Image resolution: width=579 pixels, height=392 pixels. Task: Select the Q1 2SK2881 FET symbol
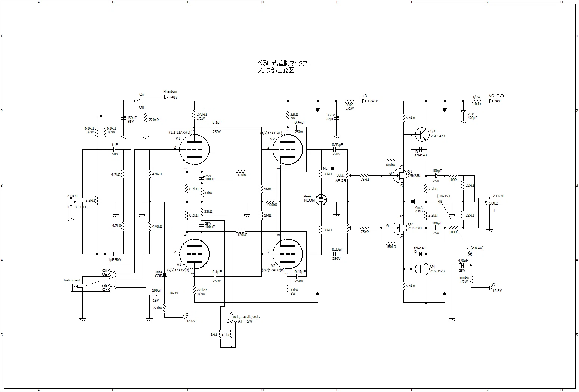pyautogui.click(x=400, y=175)
